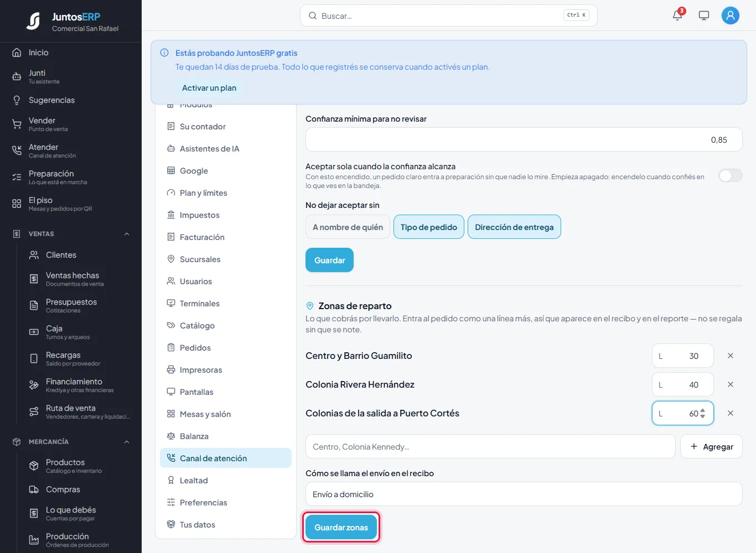Click price field for Centro y Barrio Guamilito
The height and width of the screenshot is (553, 756).
[682, 356]
